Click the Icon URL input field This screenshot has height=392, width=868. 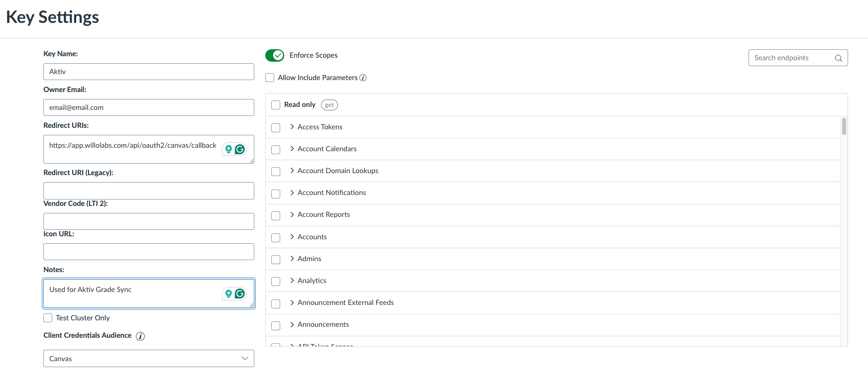pos(149,252)
